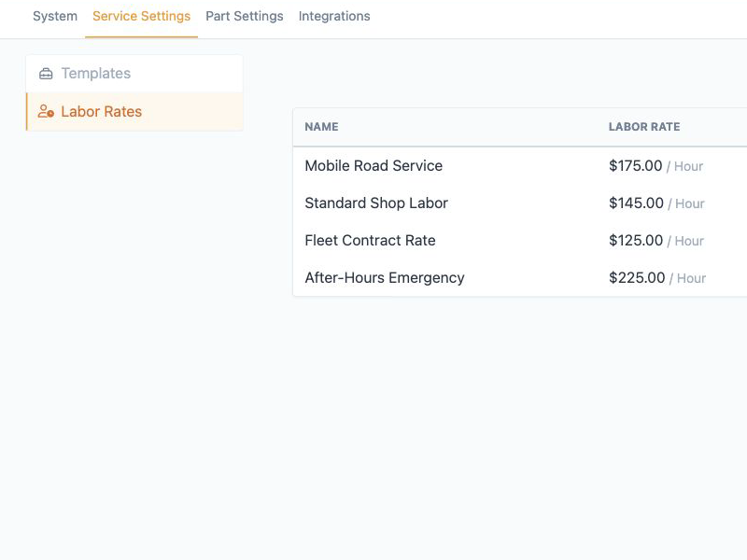Click the Labor Rates person icon
Viewport: 747px width, 560px height.
46,111
